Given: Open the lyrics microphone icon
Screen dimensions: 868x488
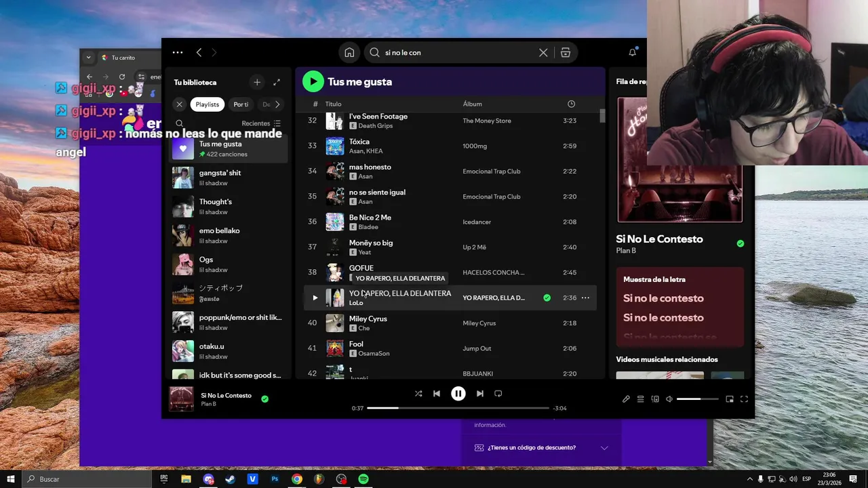Looking at the screenshot, I should tap(626, 399).
